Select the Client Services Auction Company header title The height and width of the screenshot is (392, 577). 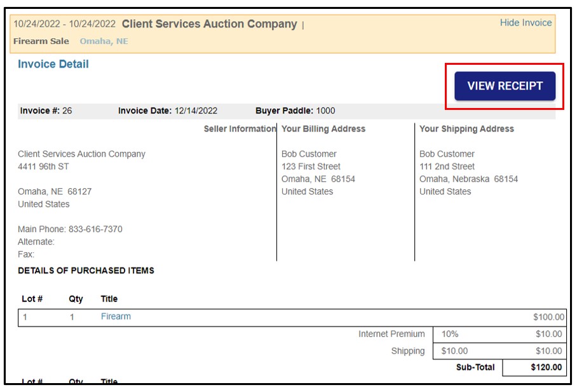tap(209, 24)
